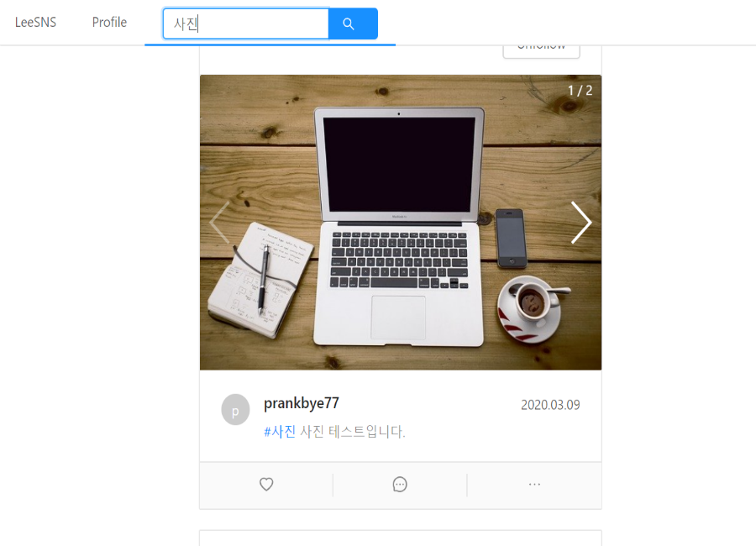Click the magnifier search button
756x546 pixels.
pos(353,24)
